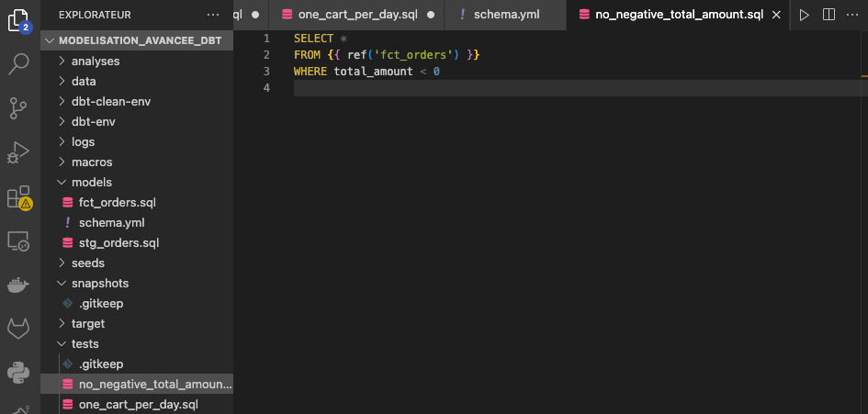Image resolution: width=868 pixels, height=414 pixels.
Task: Open fct_orders.sql in the models folder
Action: pos(137,203)
